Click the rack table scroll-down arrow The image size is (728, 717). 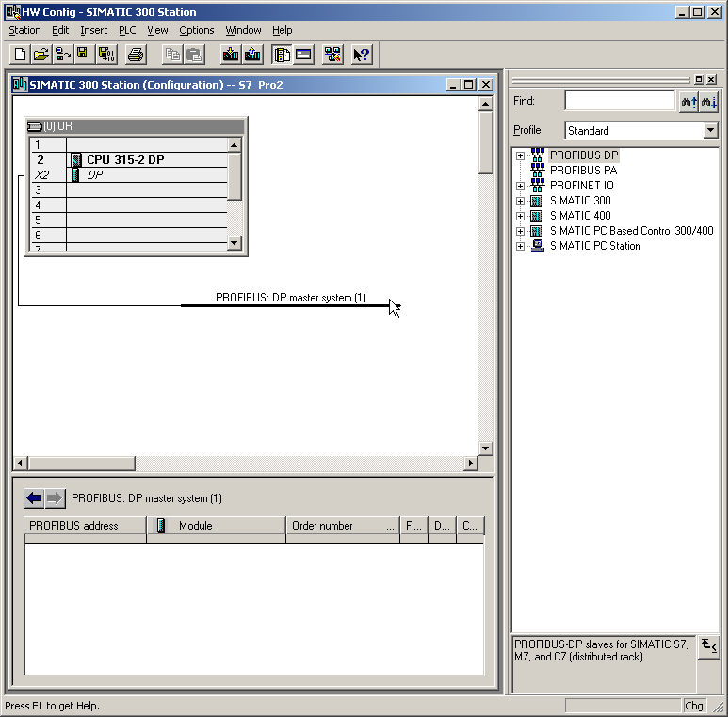234,243
